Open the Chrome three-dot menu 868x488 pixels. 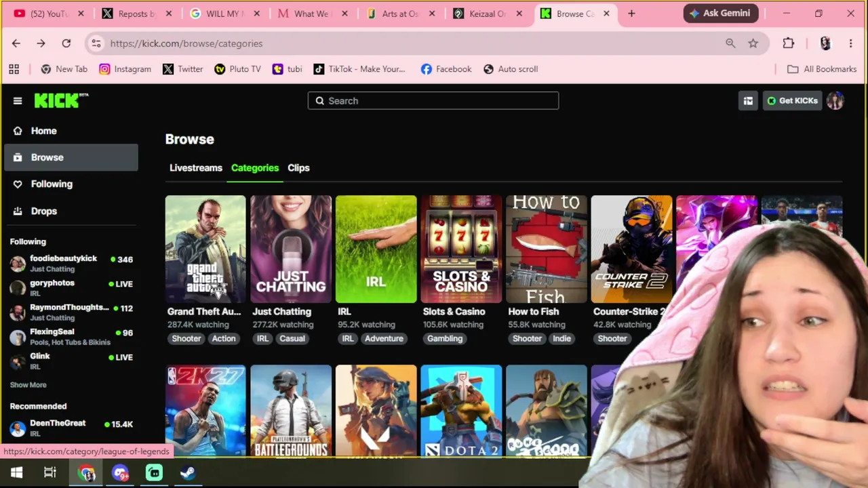[850, 43]
